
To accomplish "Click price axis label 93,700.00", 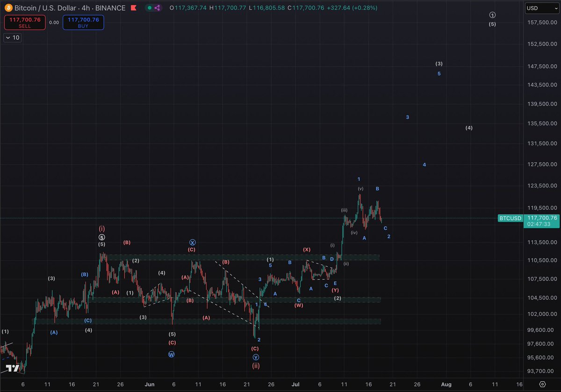I will (x=542, y=371).
